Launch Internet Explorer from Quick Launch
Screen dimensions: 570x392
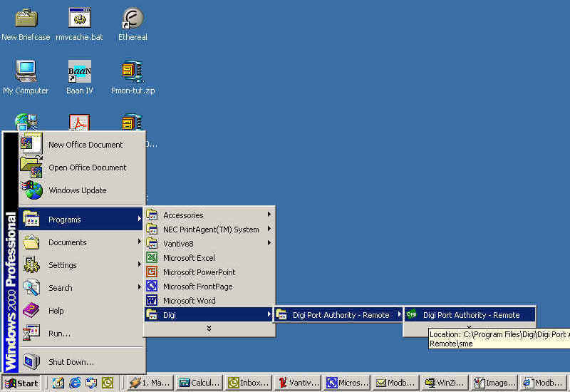point(75,383)
